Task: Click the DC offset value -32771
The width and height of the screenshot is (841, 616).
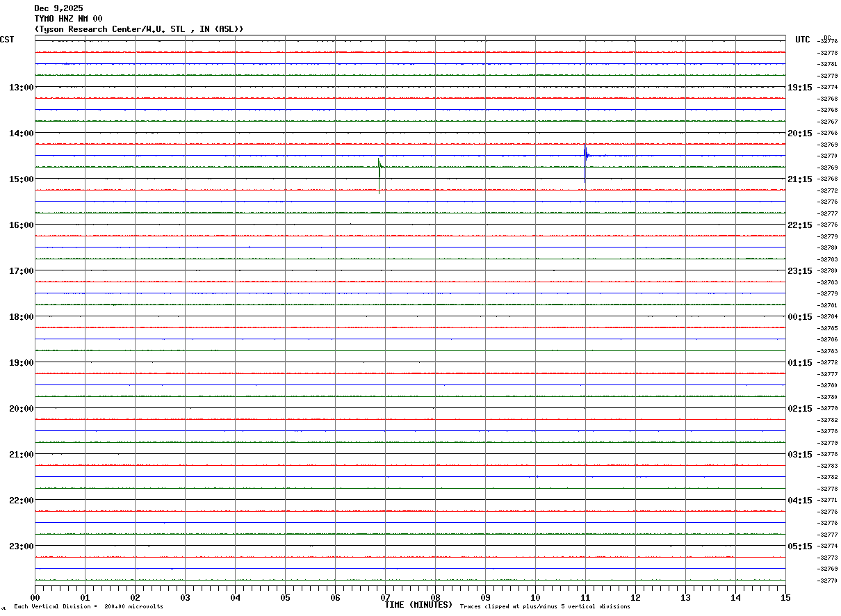Action: 828,500
